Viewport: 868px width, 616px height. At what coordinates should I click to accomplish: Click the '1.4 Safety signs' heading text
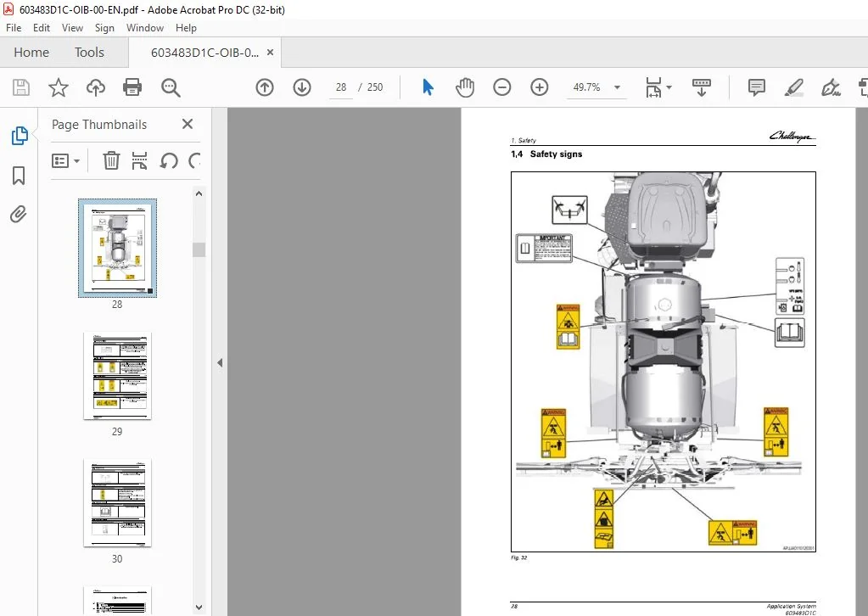546,154
